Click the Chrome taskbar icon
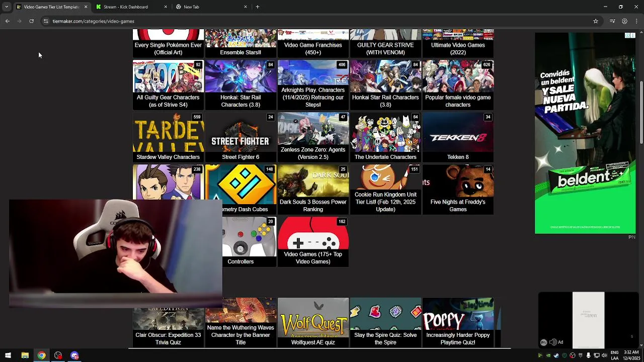This screenshot has width=644, height=362. pos(41,355)
